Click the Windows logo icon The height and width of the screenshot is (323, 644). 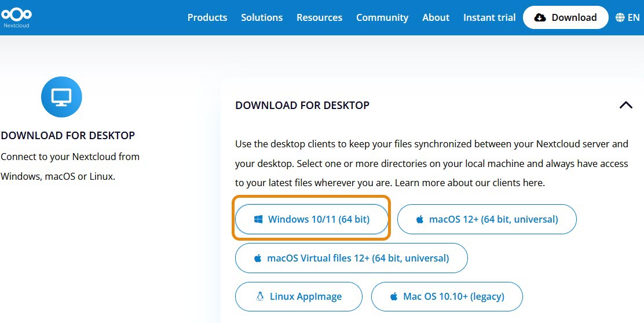point(258,219)
